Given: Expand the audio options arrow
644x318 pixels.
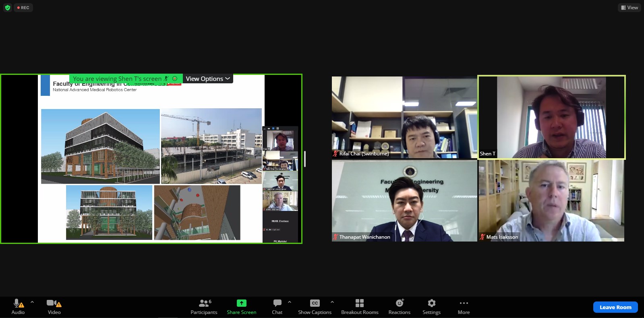Looking at the screenshot, I should [x=32, y=302].
